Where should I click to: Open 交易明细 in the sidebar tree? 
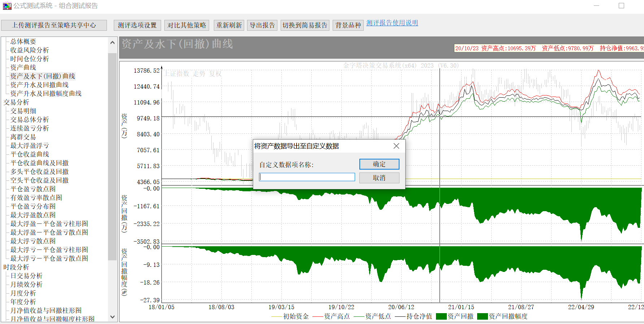click(23, 111)
